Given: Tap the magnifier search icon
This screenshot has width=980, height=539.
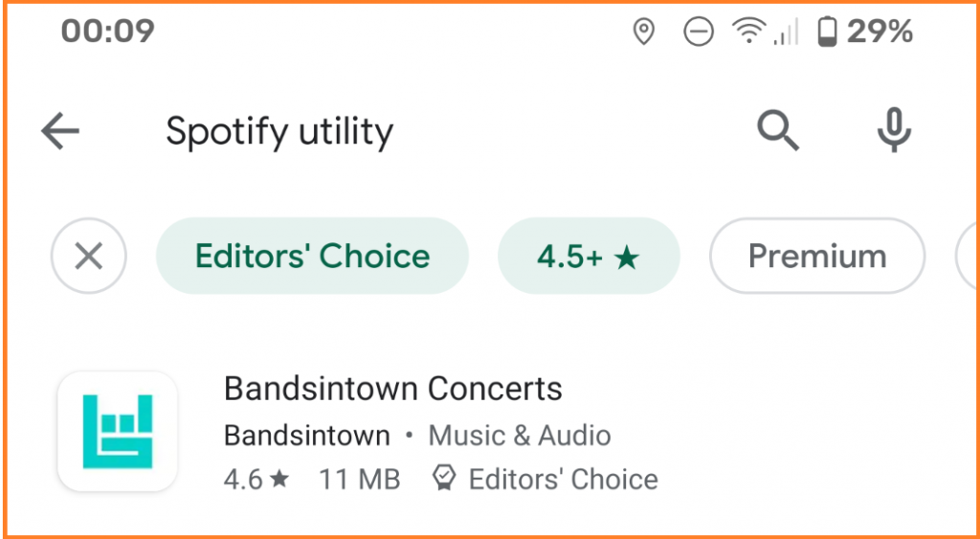Looking at the screenshot, I should (x=777, y=131).
